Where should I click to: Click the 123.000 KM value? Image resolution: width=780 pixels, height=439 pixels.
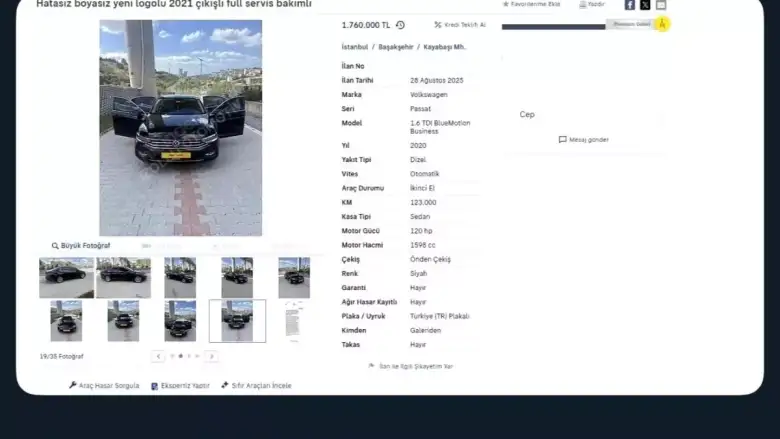tap(423, 202)
